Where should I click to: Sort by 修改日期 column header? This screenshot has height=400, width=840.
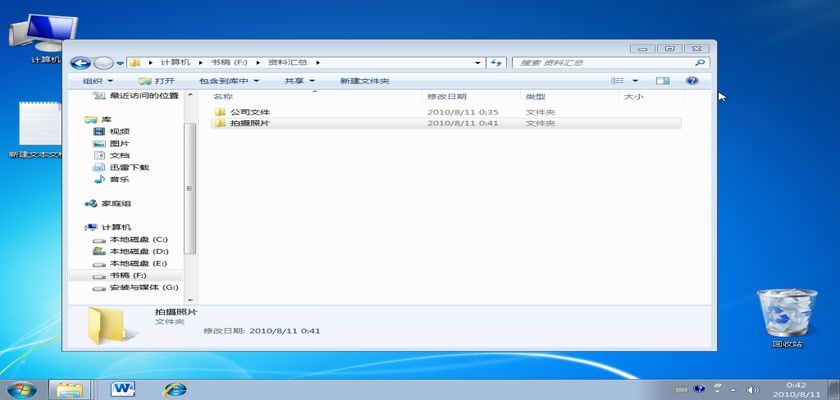pos(446,97)
